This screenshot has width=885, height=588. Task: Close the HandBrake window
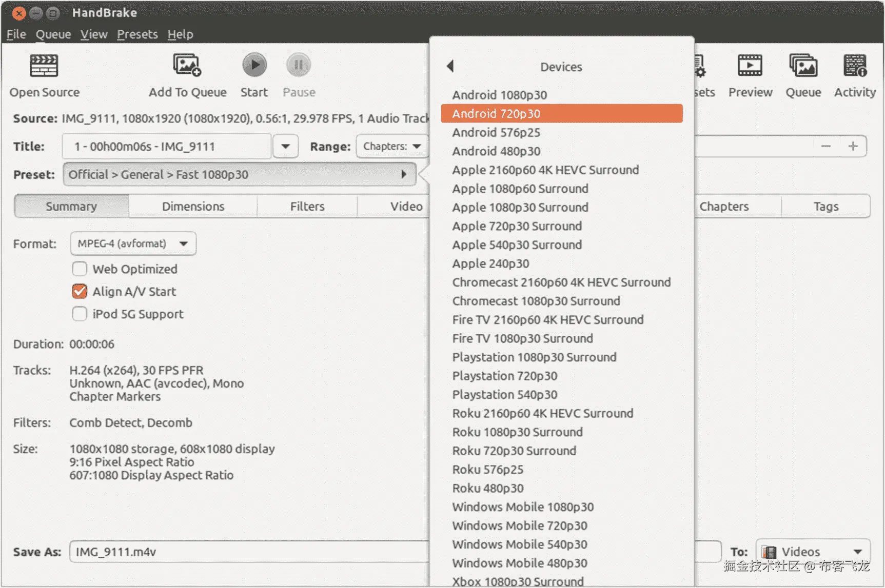[x=19, y=13]
